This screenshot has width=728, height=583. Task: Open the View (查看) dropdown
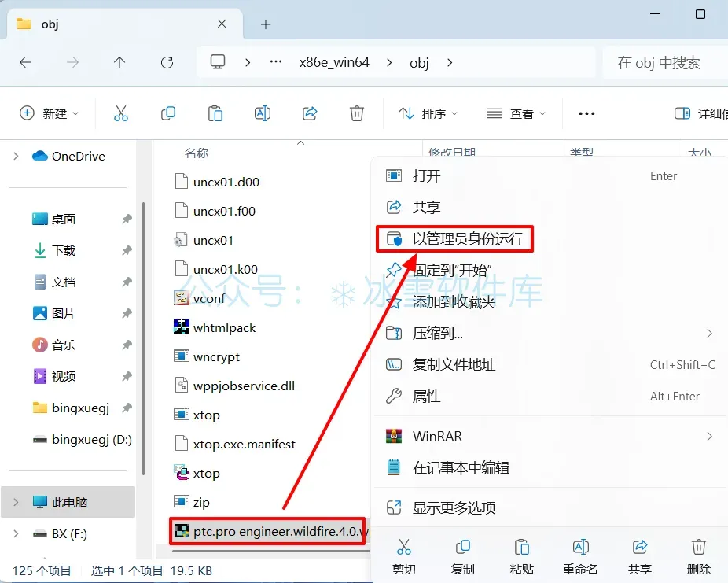[x=516, y=113]
